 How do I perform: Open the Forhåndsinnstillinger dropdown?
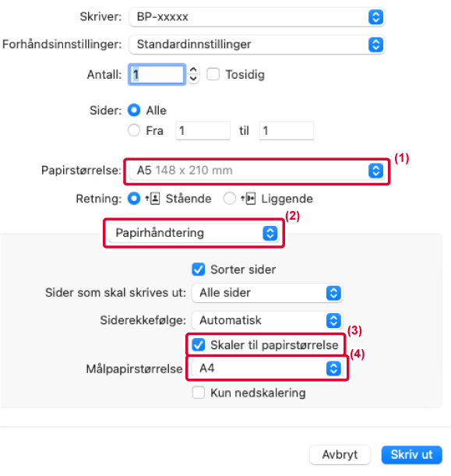257,44
